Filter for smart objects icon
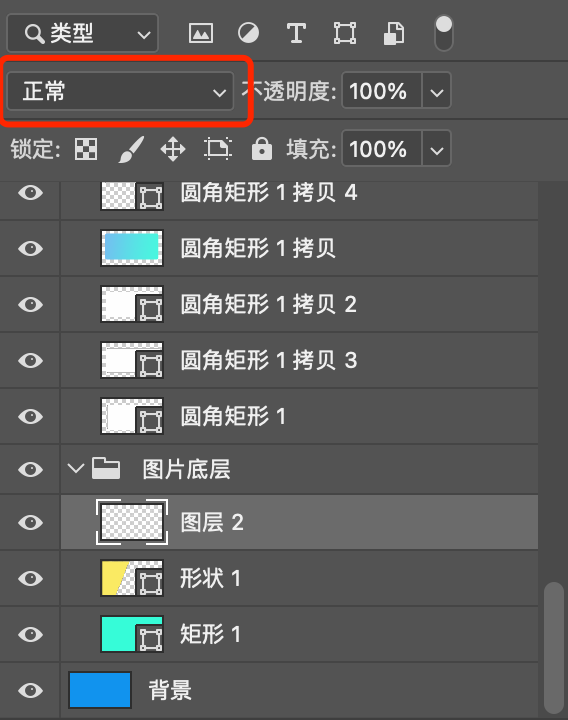Viewport: 568px width, 720px height. pyautogui.click(x=394, y=34)
